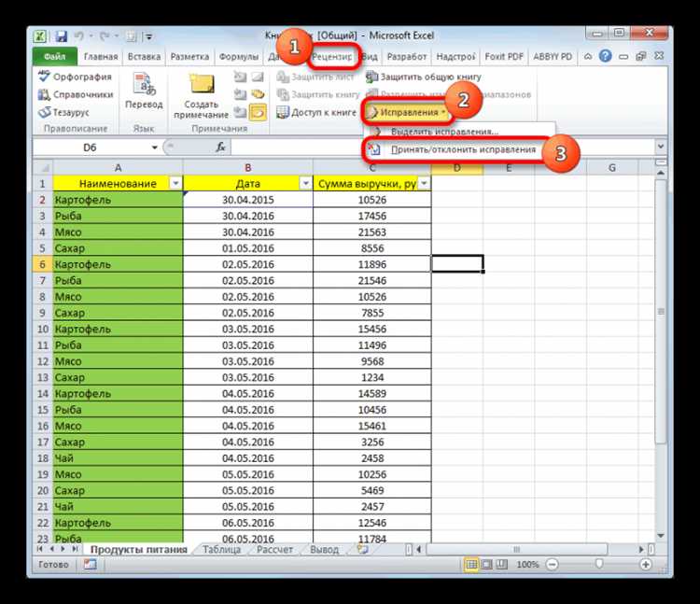Go to last sheet with navigation arrow

point(75,550)
